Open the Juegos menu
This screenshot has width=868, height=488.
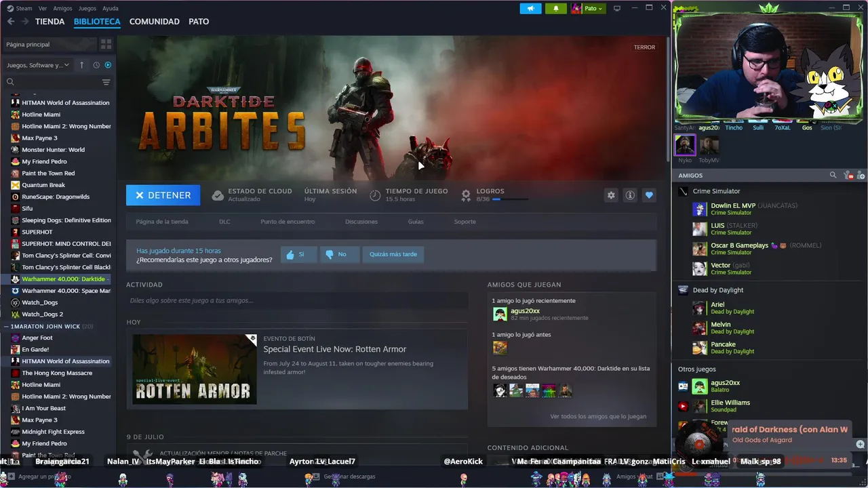[87, 8]
